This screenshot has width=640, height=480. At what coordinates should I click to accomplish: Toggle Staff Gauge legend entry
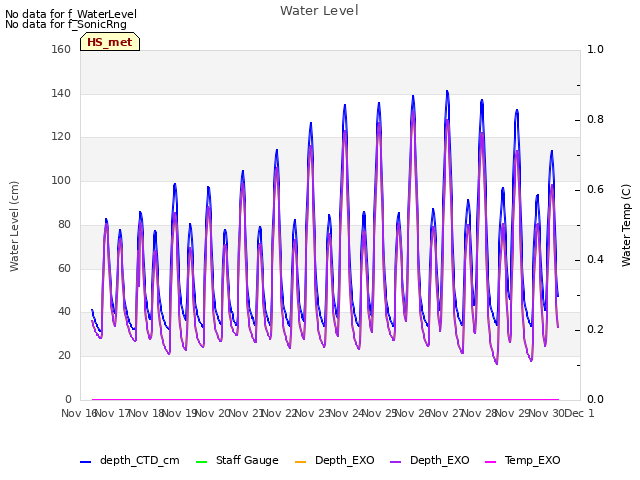(237, 460)
